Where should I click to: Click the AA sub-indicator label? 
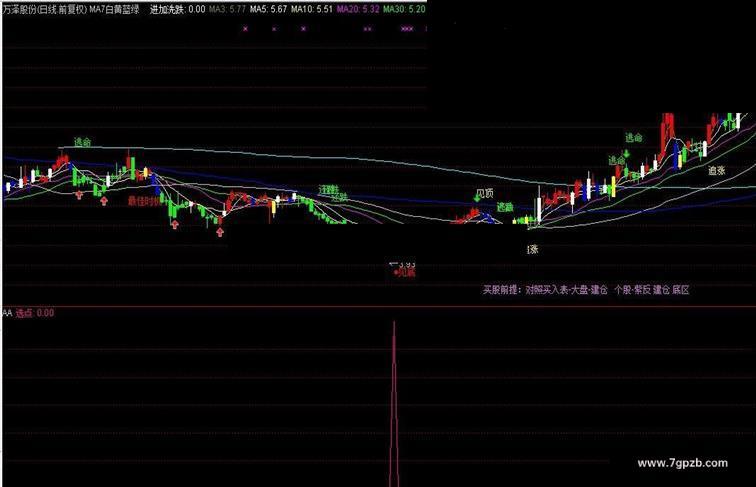[x=7, y=313]
